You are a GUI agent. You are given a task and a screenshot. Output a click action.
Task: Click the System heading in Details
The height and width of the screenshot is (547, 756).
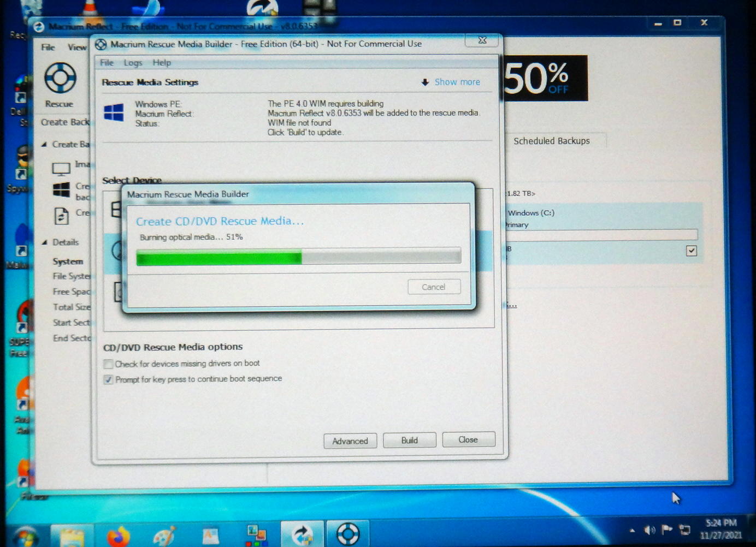(68, 261)
